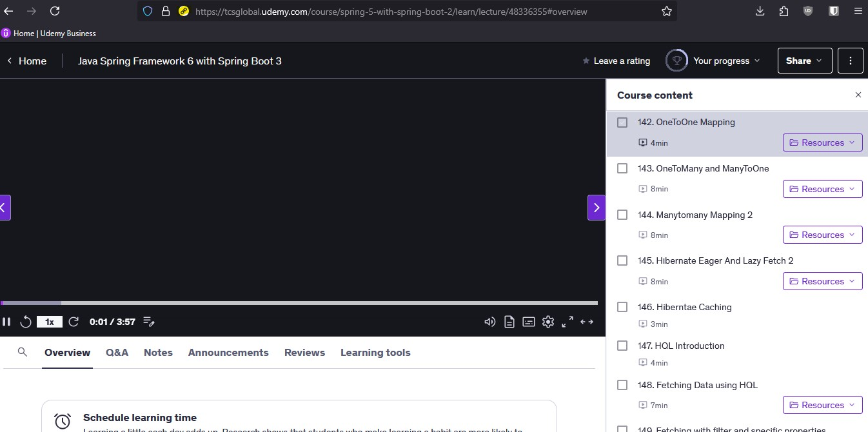
Task: Click the browser address bar URL
Action: pos(391,11)
